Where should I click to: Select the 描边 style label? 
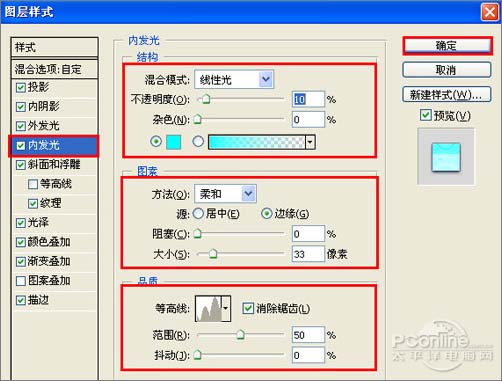click(x=38, y=300)
